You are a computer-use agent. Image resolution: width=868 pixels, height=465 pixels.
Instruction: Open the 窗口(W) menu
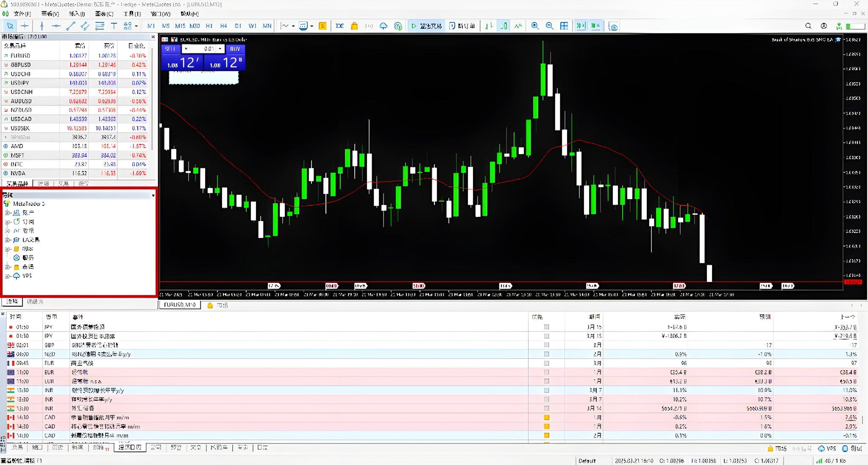point(161,14)
